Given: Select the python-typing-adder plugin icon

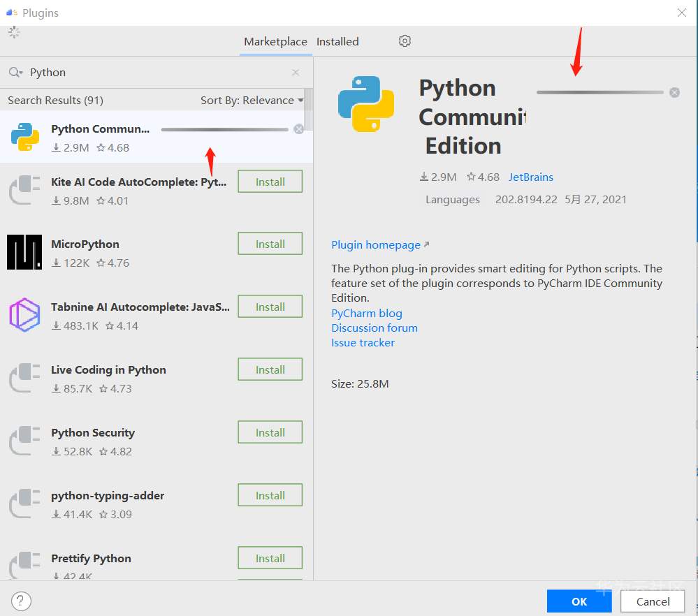Looking at the screenshot, I should tap(25, 504).
